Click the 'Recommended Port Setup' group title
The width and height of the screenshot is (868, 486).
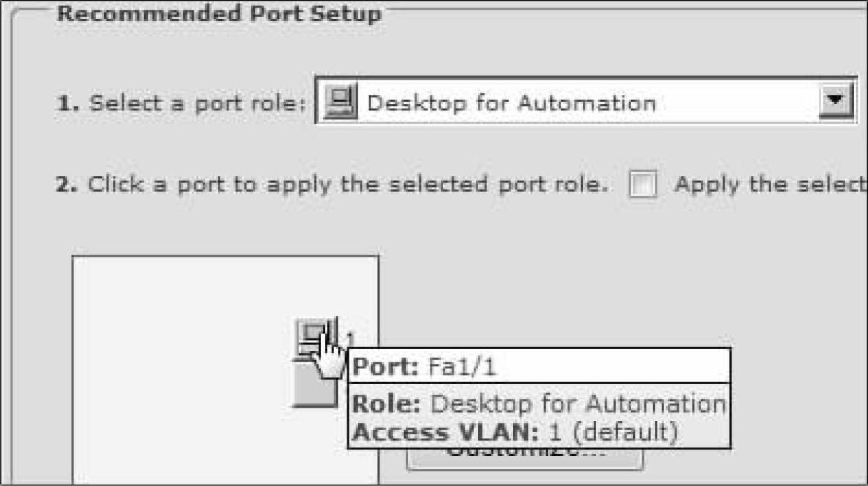click(x=219, y=14)
